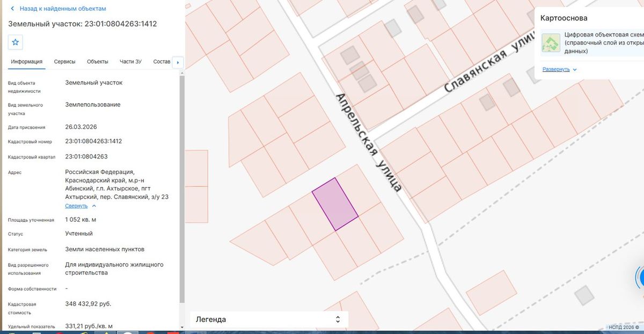Click the Апрельская улица street label
This screenshot has width=644, height=334.
[x=369, y=142]
